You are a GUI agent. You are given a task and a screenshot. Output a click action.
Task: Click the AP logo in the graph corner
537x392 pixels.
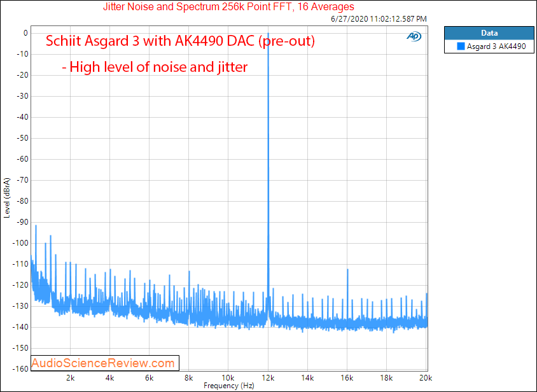(x=414, y=36)
